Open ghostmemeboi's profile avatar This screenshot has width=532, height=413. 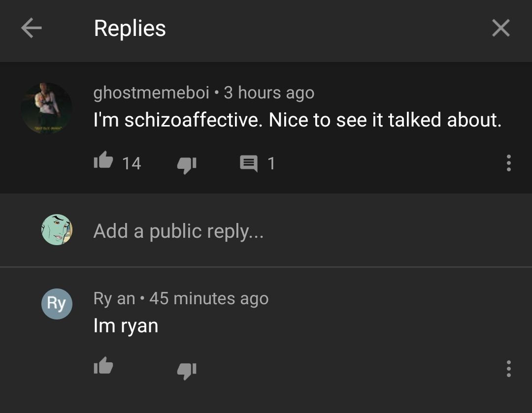point(46,107)
